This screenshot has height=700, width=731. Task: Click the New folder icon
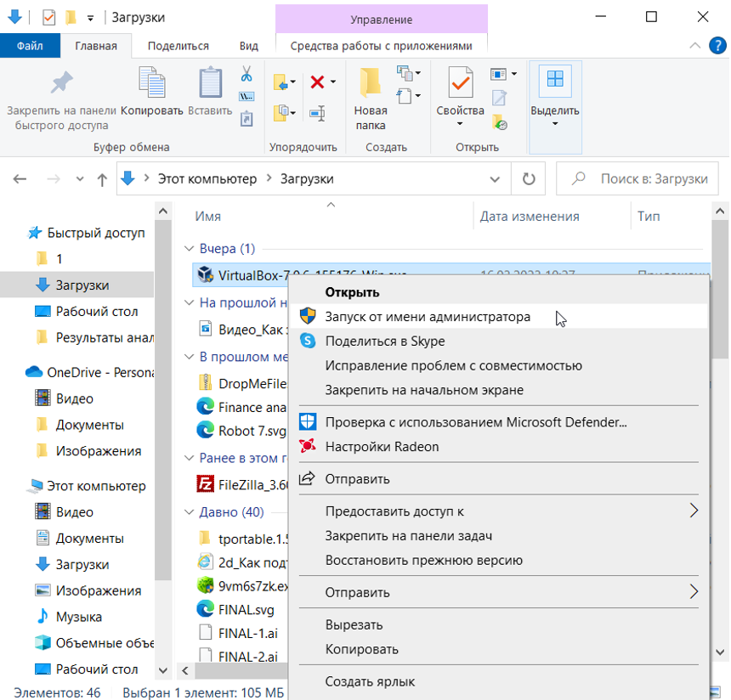[370, 83]
